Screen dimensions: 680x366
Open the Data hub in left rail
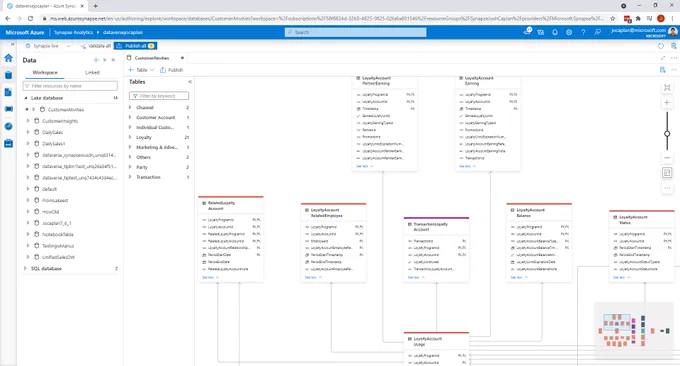coord(8,75)
